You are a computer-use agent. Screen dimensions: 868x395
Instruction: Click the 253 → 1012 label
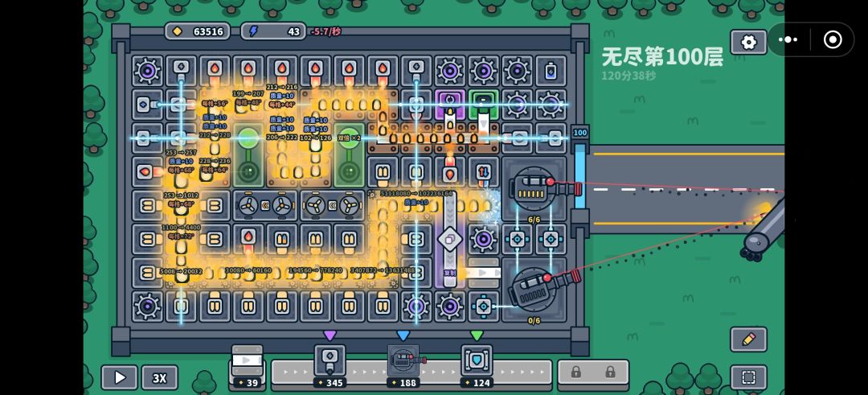[181, 195]
